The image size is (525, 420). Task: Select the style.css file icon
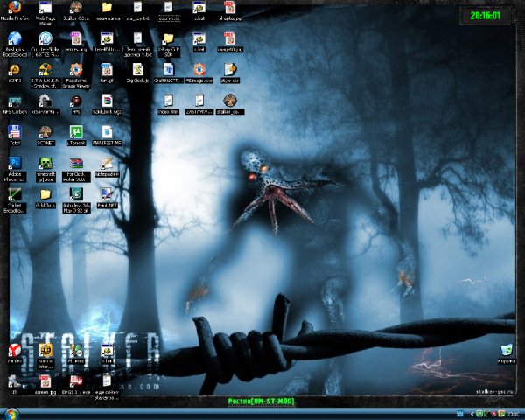click(x=230, y=73)
